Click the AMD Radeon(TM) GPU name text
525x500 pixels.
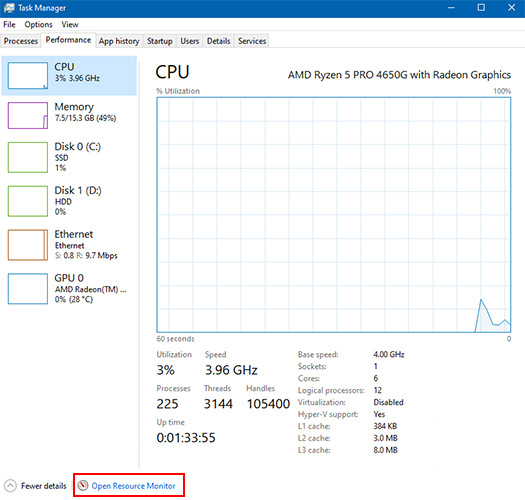[x=90, y=289]
